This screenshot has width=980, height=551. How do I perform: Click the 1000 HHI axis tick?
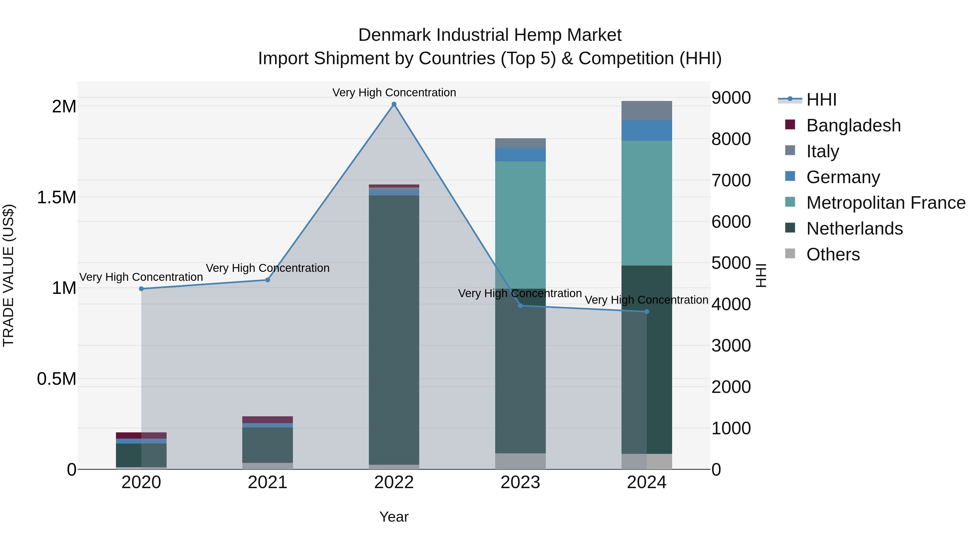[x=731, y=428]
